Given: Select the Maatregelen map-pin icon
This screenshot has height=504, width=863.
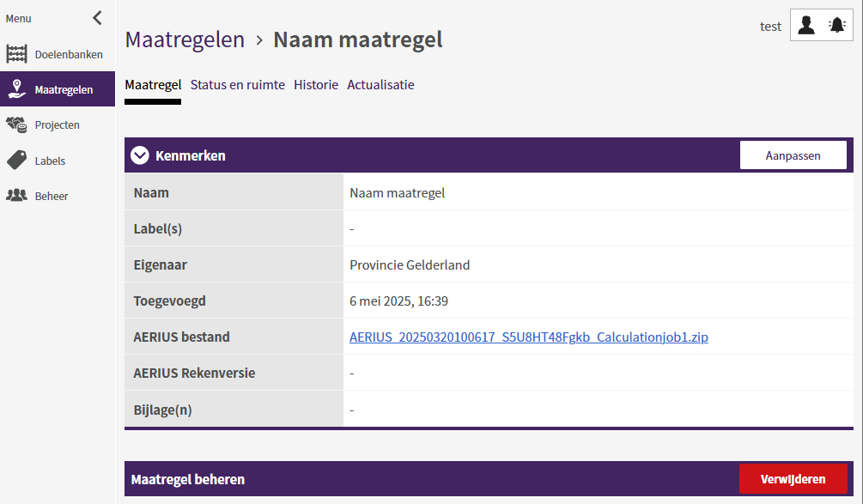Looking at the screenshot, I should [16, 88].
